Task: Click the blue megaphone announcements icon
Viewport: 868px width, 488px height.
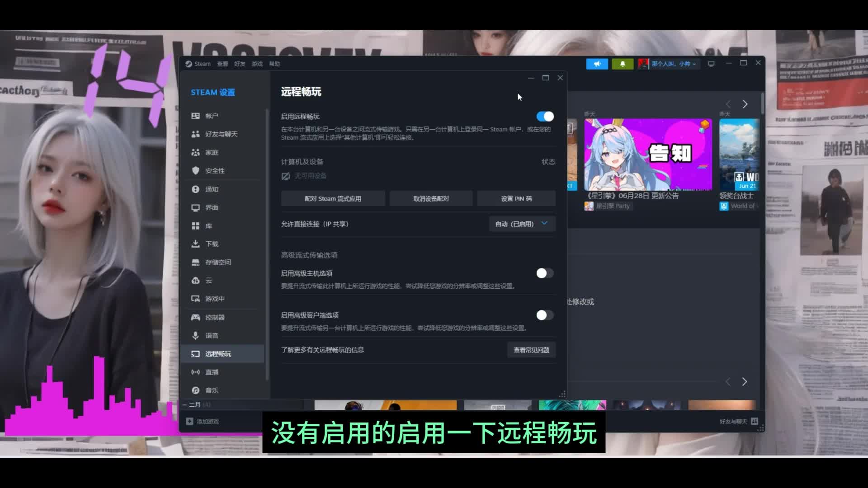Action: (597, 64)
